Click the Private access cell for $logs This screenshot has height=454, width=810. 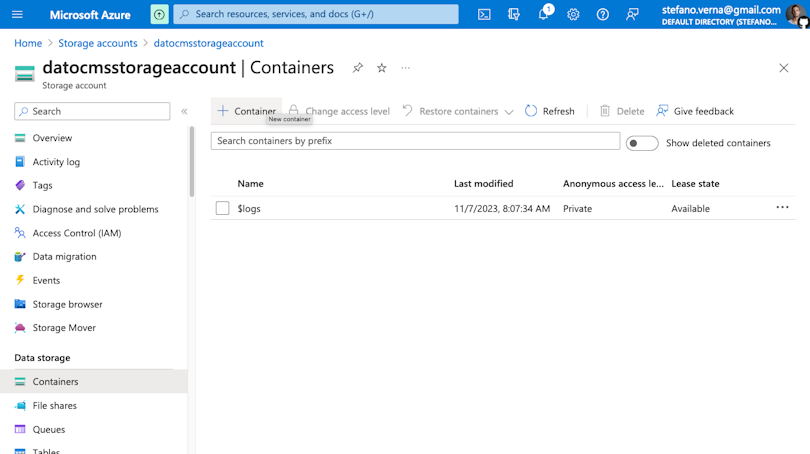578,209
